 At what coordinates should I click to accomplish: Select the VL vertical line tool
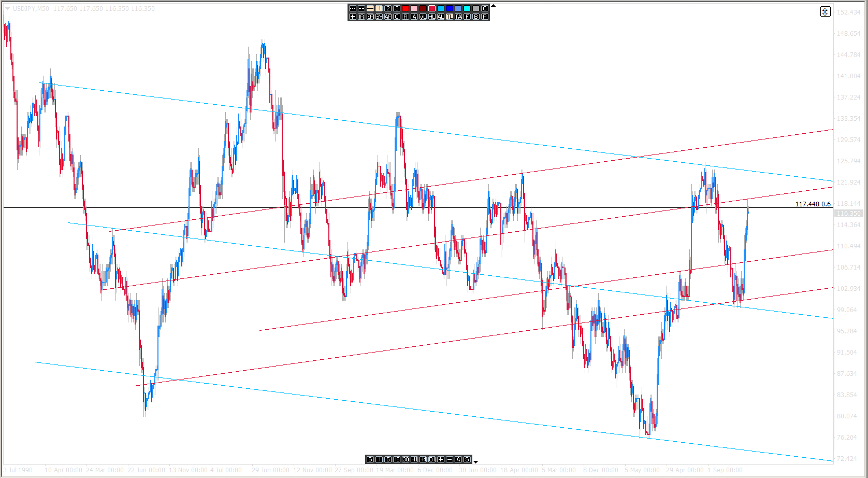tap(423, 17)
